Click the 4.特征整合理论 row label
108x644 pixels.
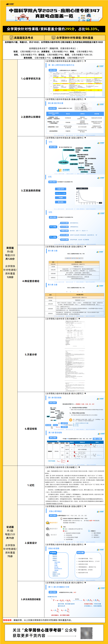pyautogui.click(x=31, y=281)
